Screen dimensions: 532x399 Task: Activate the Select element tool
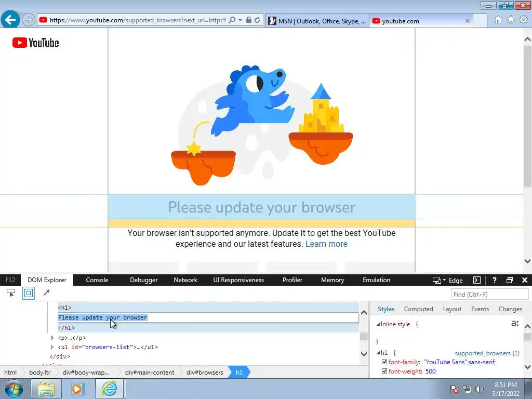click(x=11, y=293)
